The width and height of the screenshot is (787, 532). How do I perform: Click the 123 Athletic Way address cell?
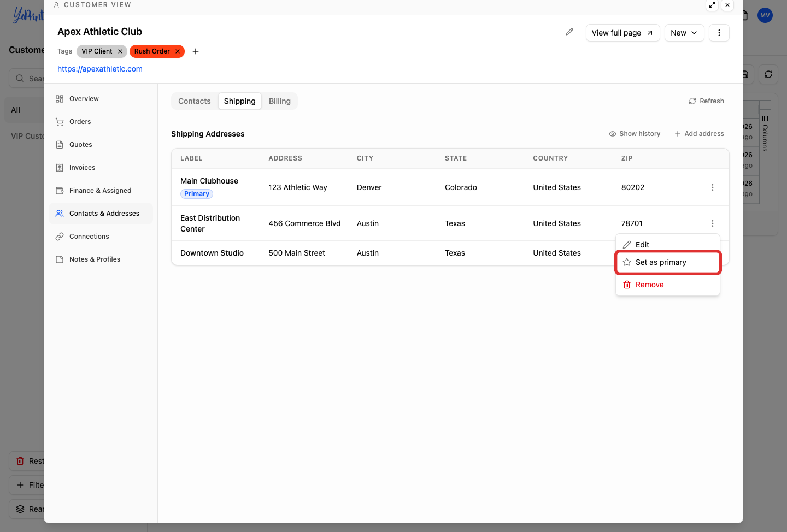point(298,187)
